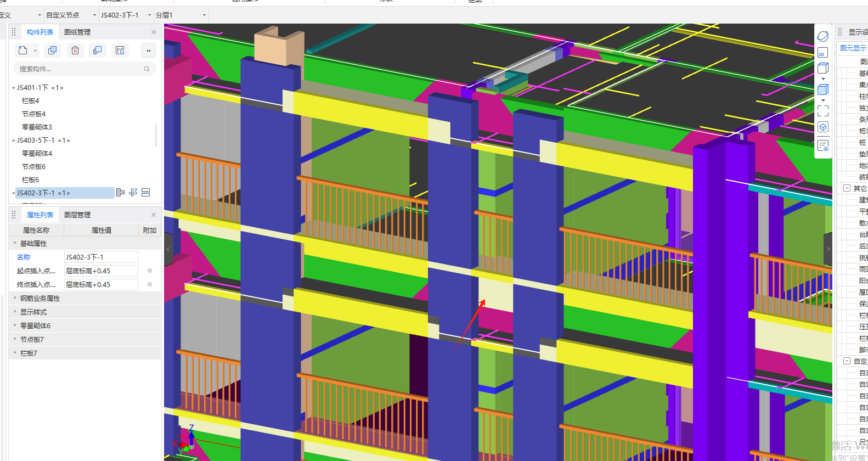
Task: Switch to the 图元显示 tab
Action: 853,48
